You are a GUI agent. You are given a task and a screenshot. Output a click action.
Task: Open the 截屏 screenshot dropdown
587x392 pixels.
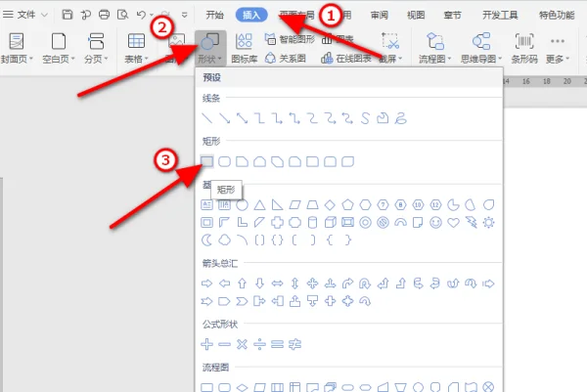[390, 48]
